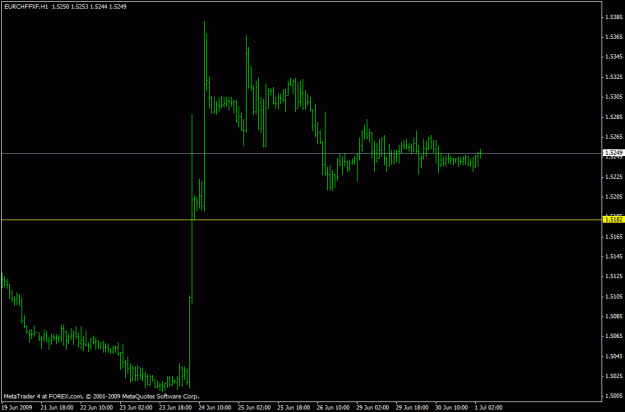Click the 1.5365 price axis label
This screenshot has width=625, height=412.
click(x=614, y=37)
